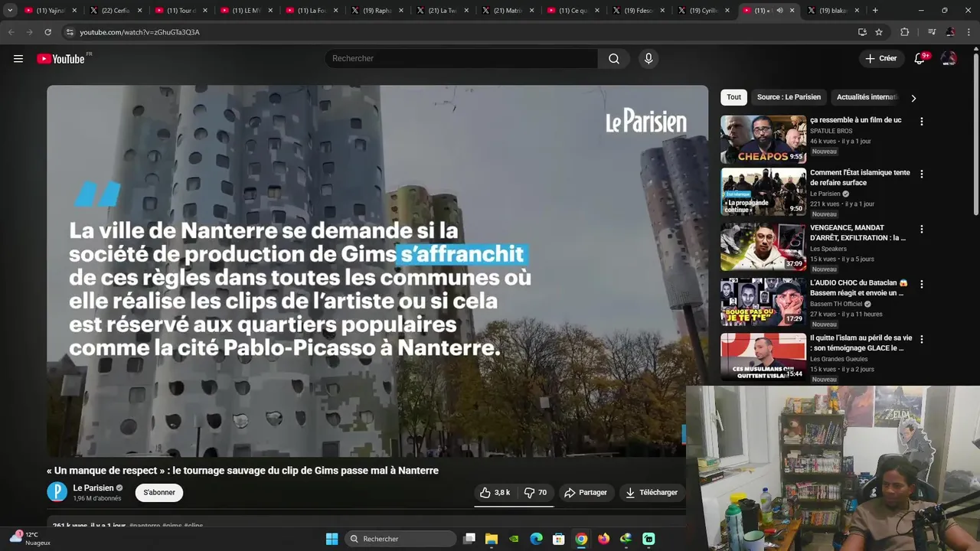
Task: Select the 'Source : Le Parisien' chip
Action: [x=789, y=97]
